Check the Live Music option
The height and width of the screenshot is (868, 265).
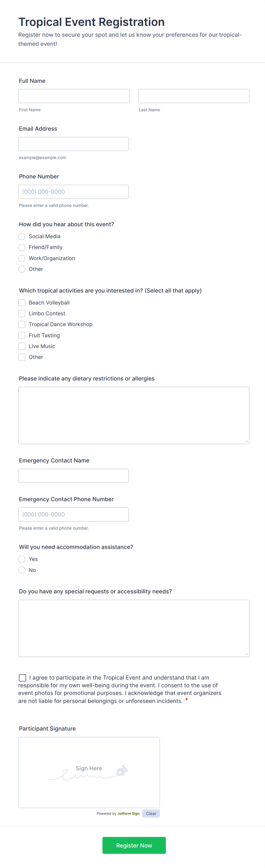click(22, 346)
